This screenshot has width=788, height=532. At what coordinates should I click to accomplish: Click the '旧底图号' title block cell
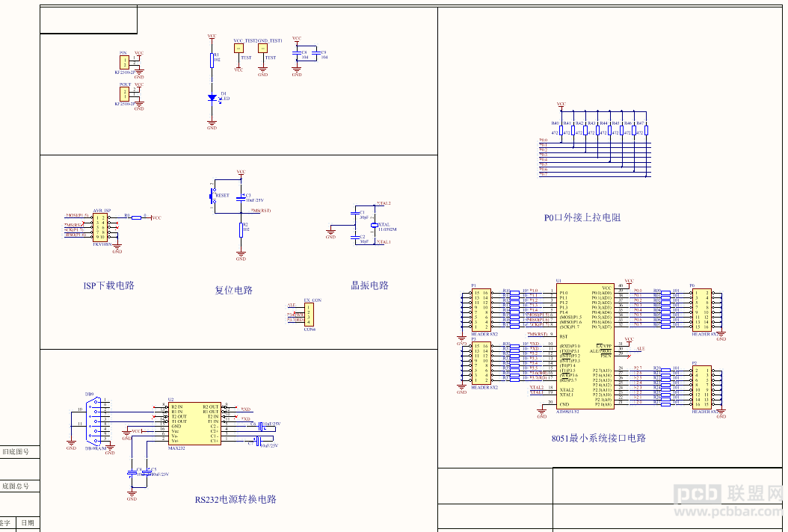point(16,451)
